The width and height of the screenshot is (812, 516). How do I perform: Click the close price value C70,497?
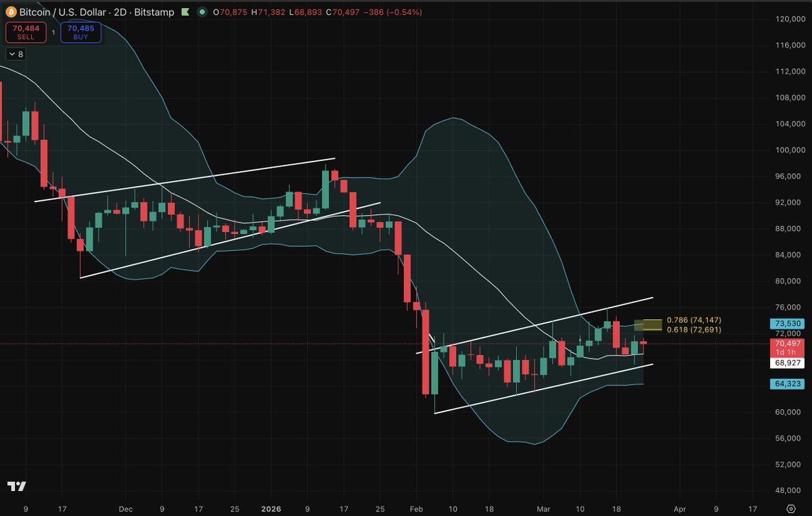pos(342,12)
